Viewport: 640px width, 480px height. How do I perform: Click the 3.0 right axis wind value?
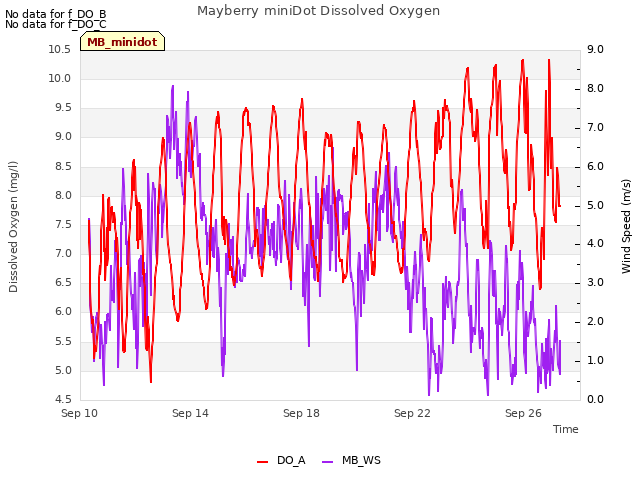(x=595, y=282)
